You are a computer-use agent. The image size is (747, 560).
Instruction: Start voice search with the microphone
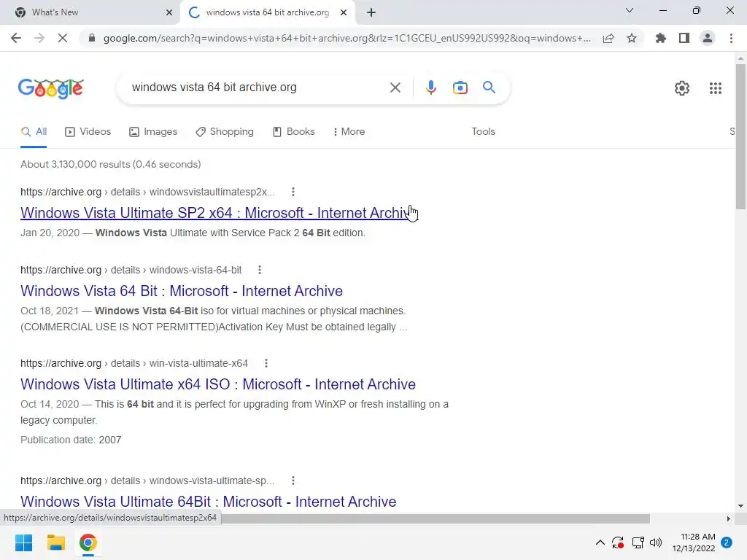click(x=430, y=87)
